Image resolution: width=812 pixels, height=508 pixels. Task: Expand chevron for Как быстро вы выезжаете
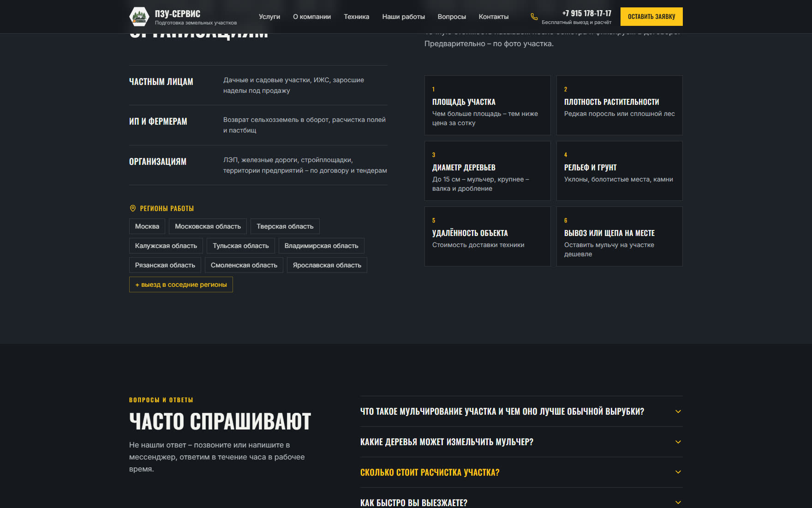(x=678, y=502)
